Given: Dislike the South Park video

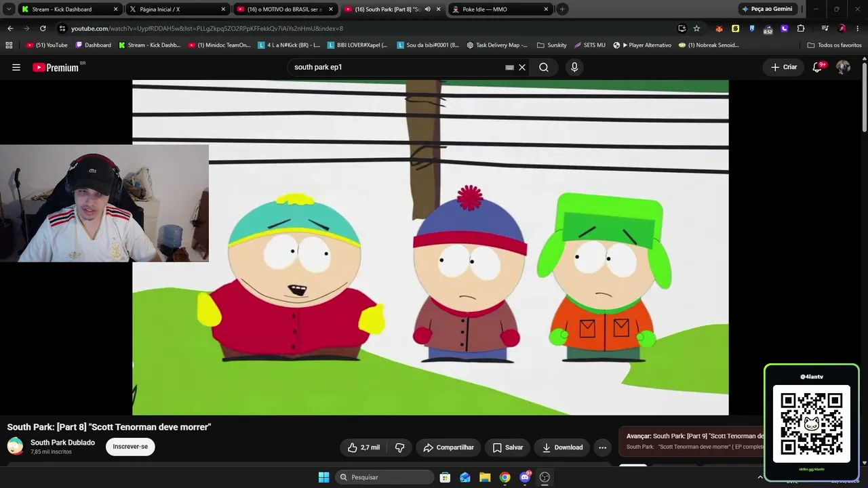Looking at the screenshot, I should tap(399, 447).
